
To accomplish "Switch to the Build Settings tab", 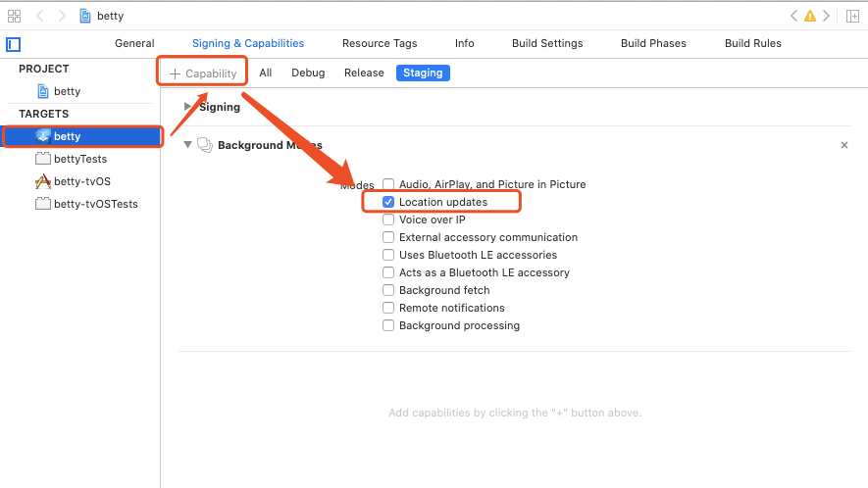I will pos(547,43).
